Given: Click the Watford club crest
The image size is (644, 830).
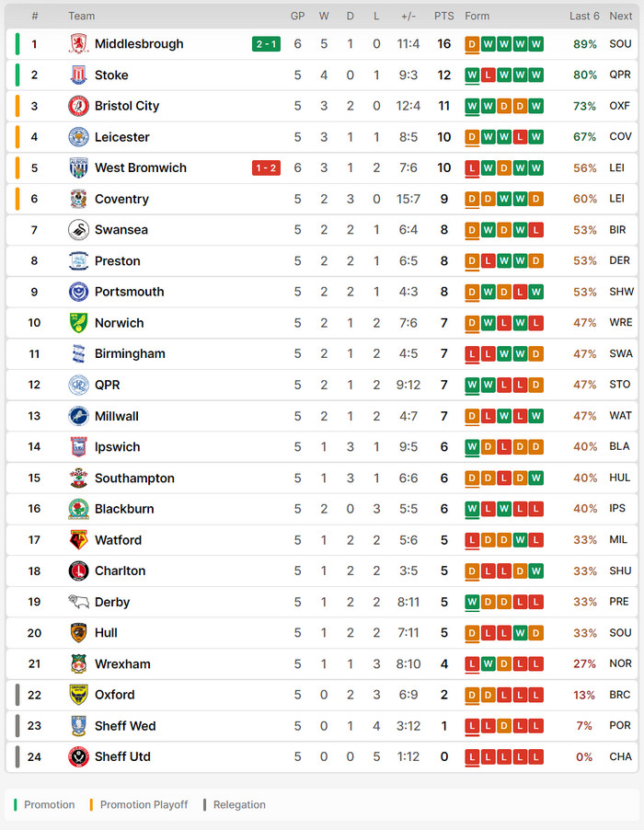Looking at the screenshot, I should click(x=78, y=540).
